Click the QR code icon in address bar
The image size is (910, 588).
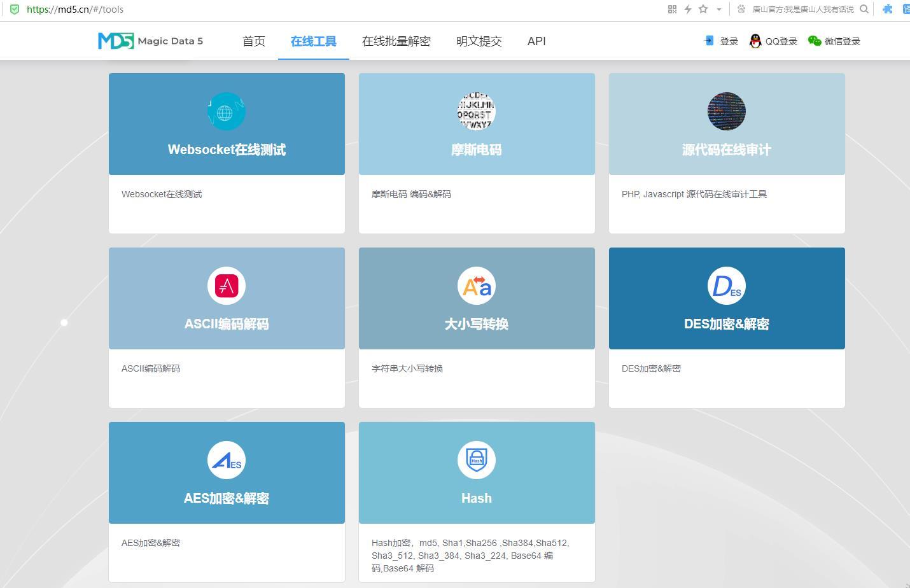click(672, 9)
